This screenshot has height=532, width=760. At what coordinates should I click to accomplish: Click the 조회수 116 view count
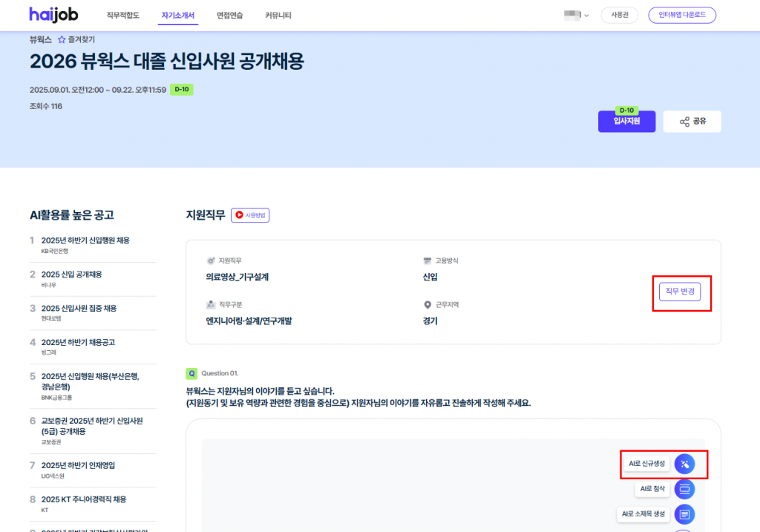[45, 106]
